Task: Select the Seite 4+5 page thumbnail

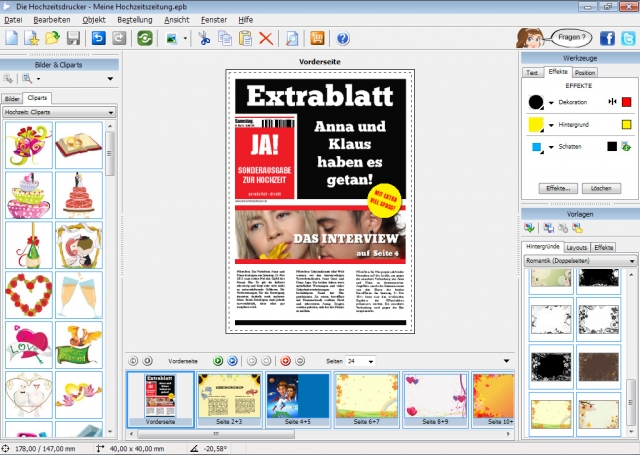Action: (x=296, y=398)
